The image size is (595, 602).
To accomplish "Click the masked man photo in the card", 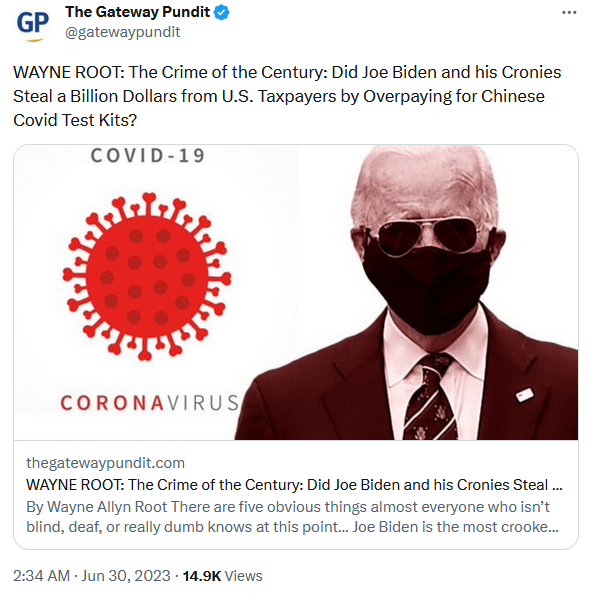I will [x=407, y=292].
